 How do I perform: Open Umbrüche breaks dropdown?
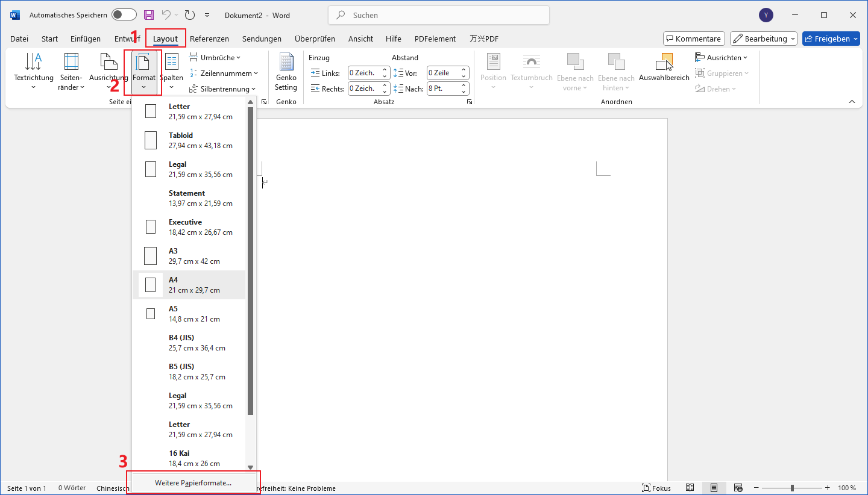coord(215,58)
